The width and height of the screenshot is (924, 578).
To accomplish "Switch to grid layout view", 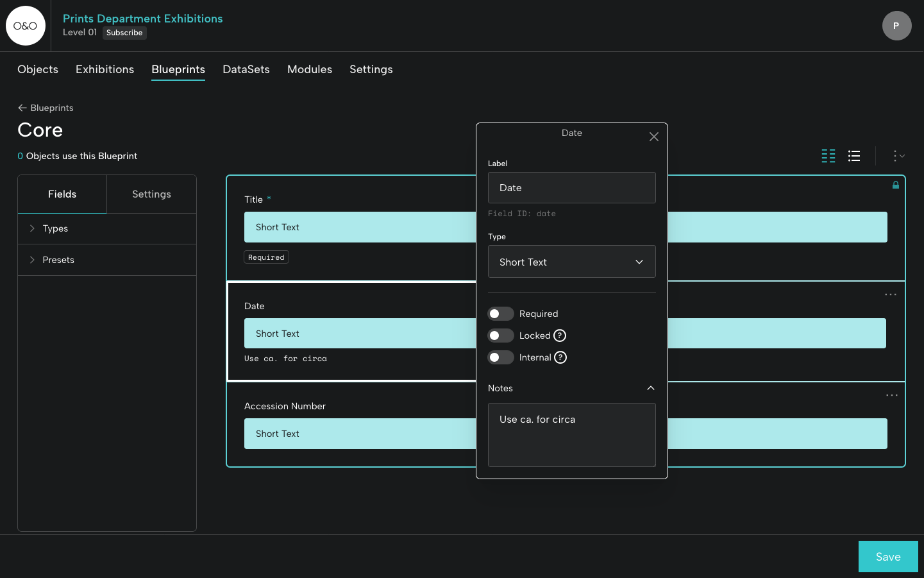I will click(x=828, y=156).
